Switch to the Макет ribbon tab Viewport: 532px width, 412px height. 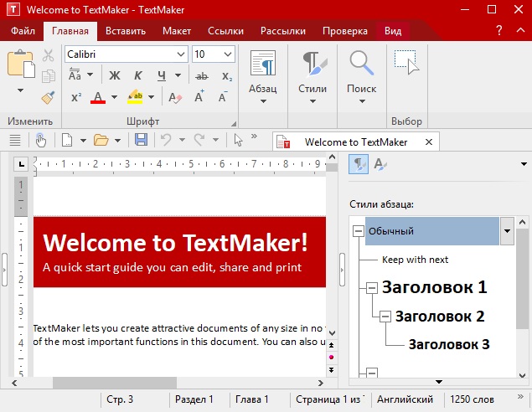pos(177,31)
